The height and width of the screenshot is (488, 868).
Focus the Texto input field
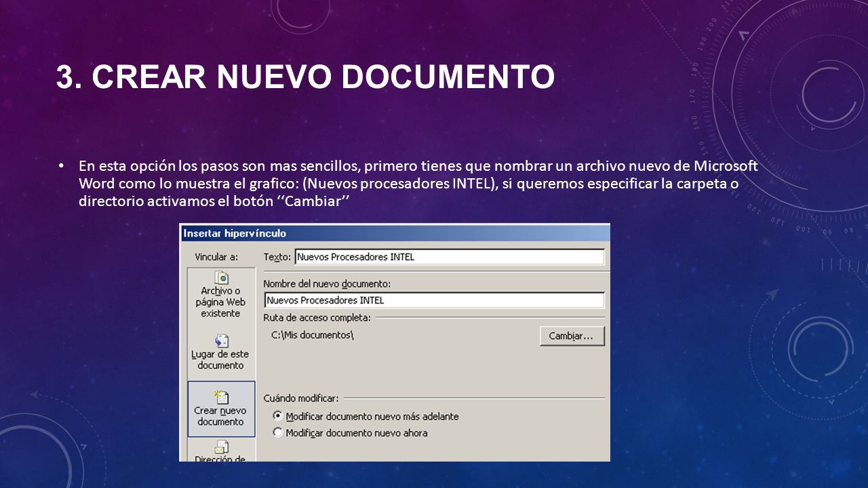(x=450, y=257)
